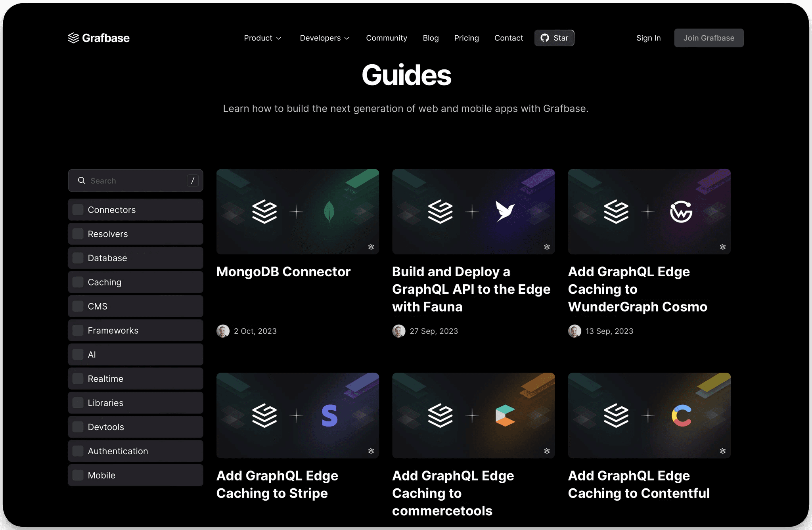The image size is (812, 530).
Task: Click the Join Grafbase button
Action: (x=709, y=38)
